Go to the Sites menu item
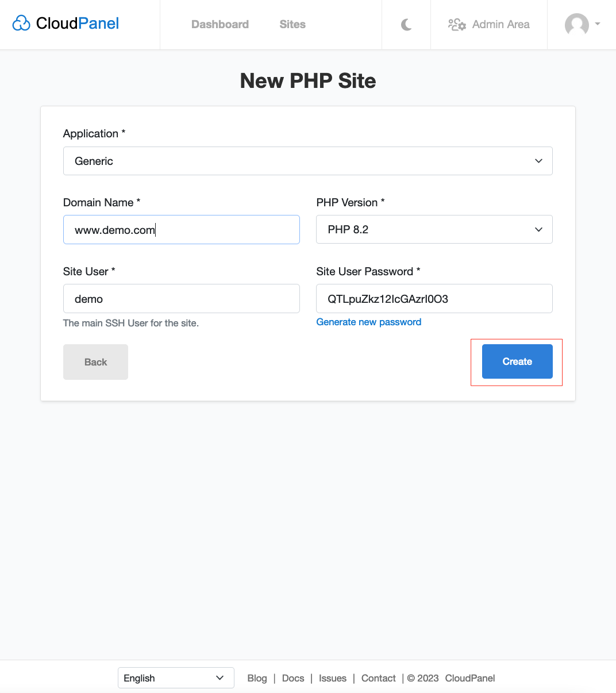Screen dimensions: 616x693 tap(292, 25)
